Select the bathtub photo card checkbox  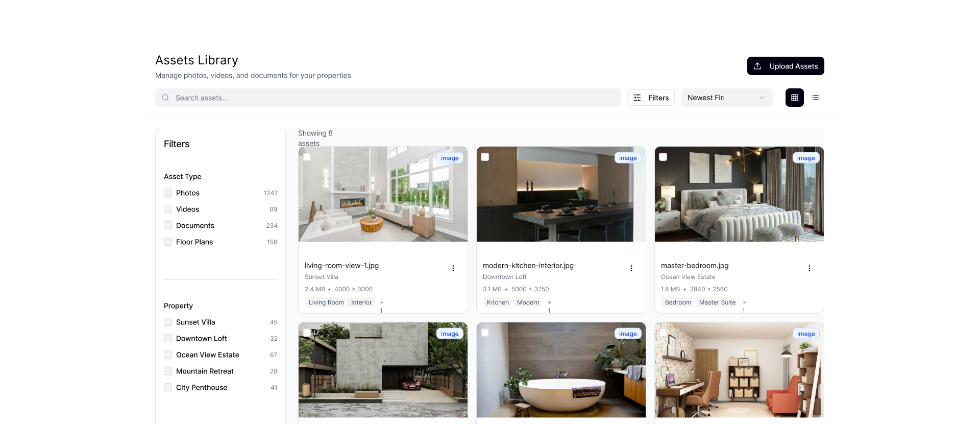click(485, 333)
